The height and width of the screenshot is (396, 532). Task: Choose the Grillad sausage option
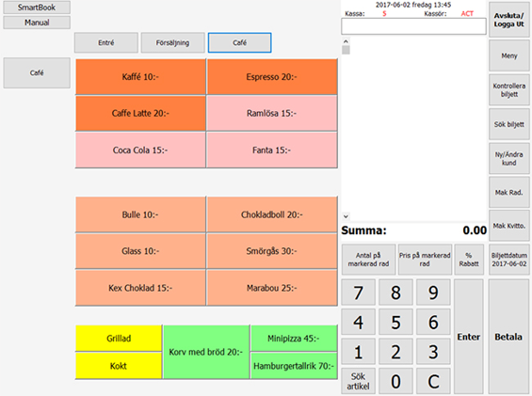click(119, 339)
